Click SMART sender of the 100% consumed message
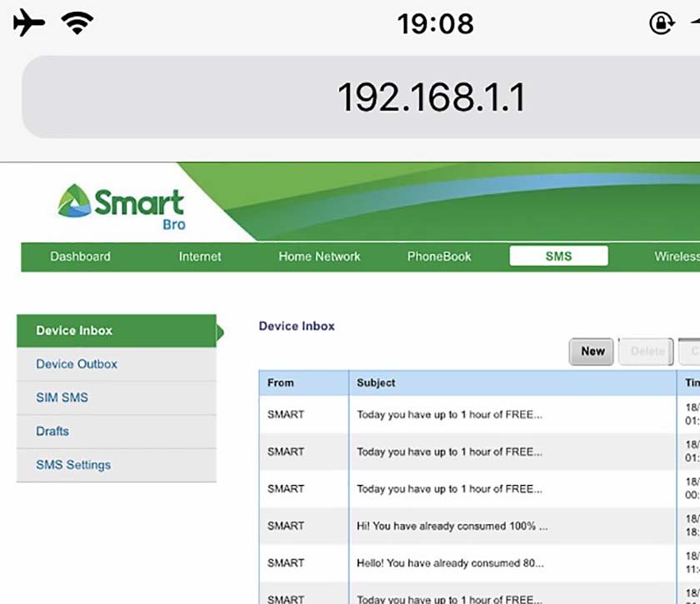Viewport: 700px width, 604px height. (286, 527)
